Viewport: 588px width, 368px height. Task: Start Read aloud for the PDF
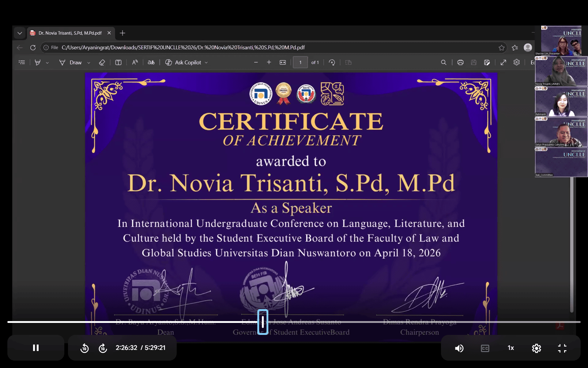[x=135, y=62]
